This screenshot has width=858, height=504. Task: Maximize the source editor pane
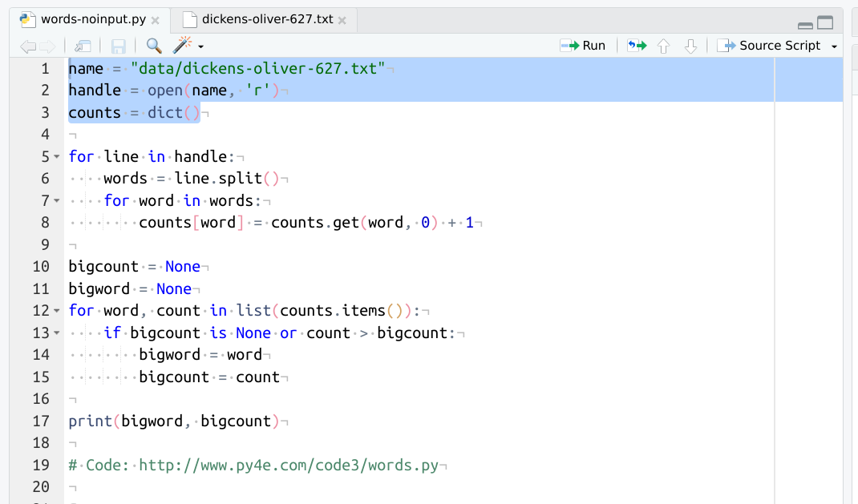(825, 22)
